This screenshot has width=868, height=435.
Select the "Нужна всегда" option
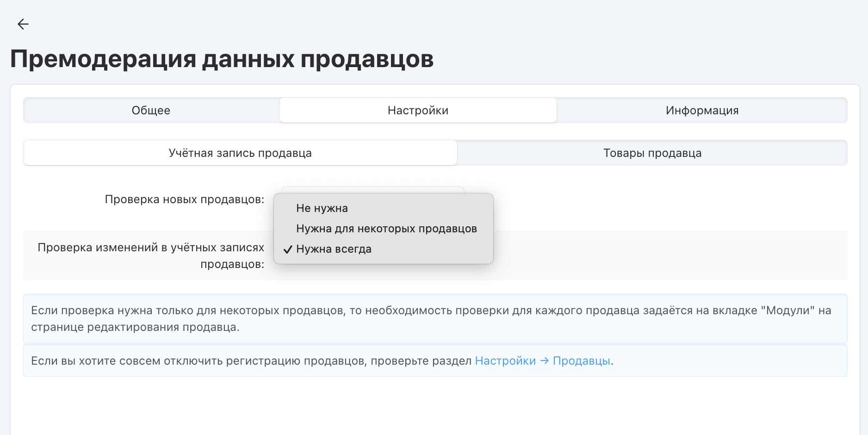coord(334,249)
